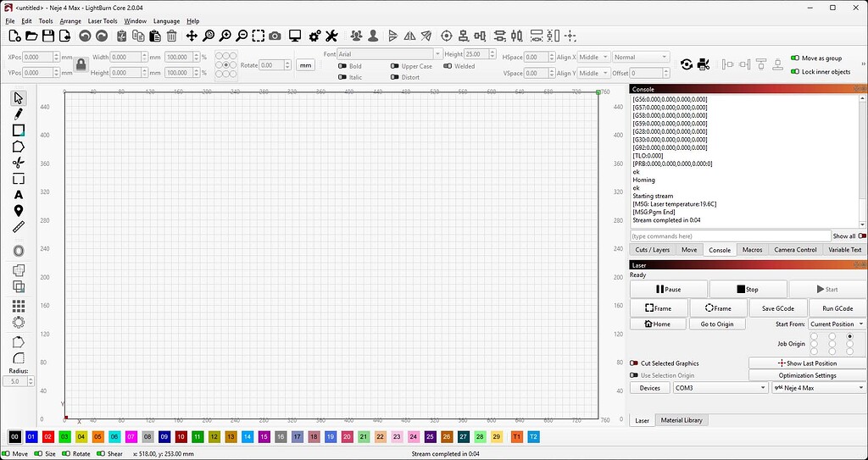Image resolution: width=868 pixels, height=460 pixels.
Task: Open the Align Y Middle dropdown
Action: pos(594,73)
